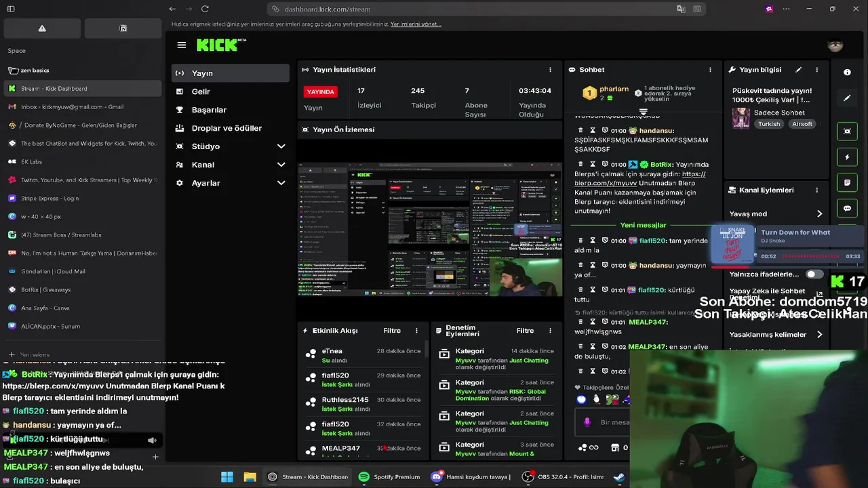
Task: Open Yayın İstatistikleri three-dot menu
Action: [x=550, y=69]
